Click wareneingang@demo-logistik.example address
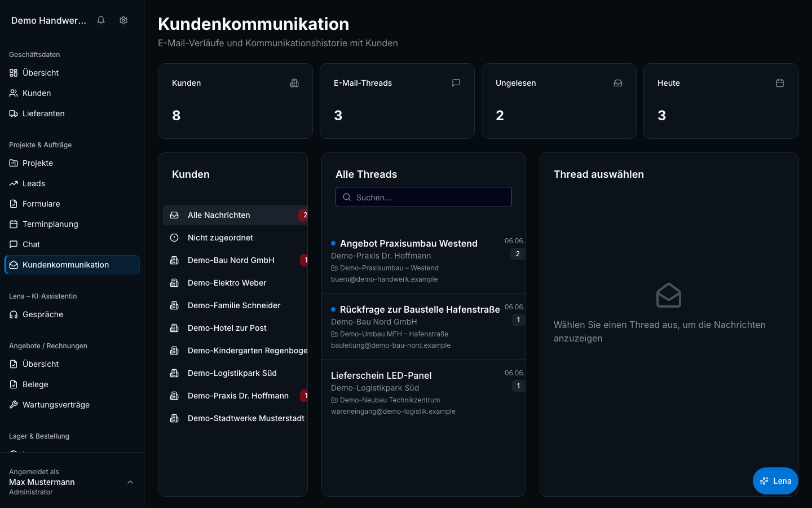This screenshot has width=812, height=508. (393, 411)
